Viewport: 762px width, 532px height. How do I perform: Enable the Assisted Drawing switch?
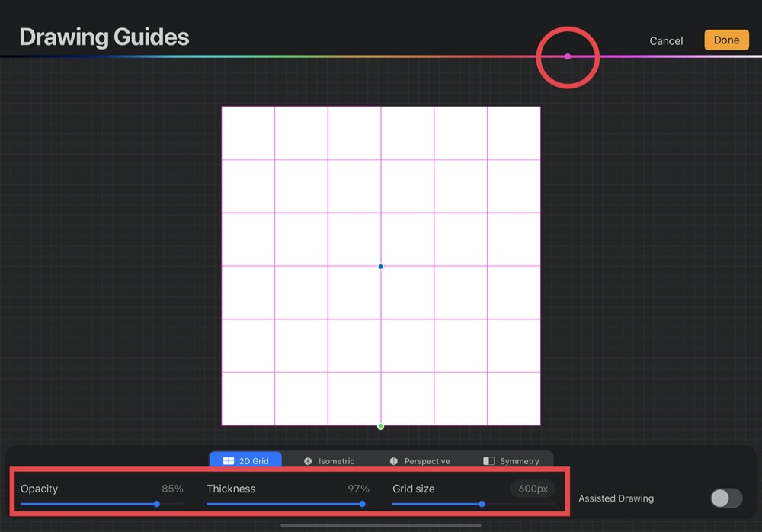[725, 498]
